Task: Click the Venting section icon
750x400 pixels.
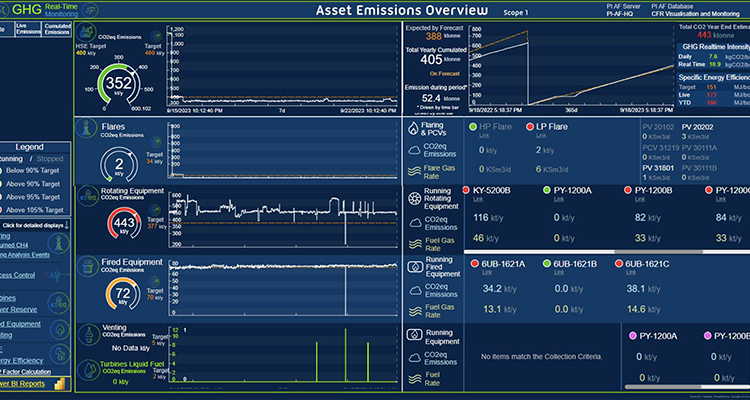Action: click(x=87, y=333)
